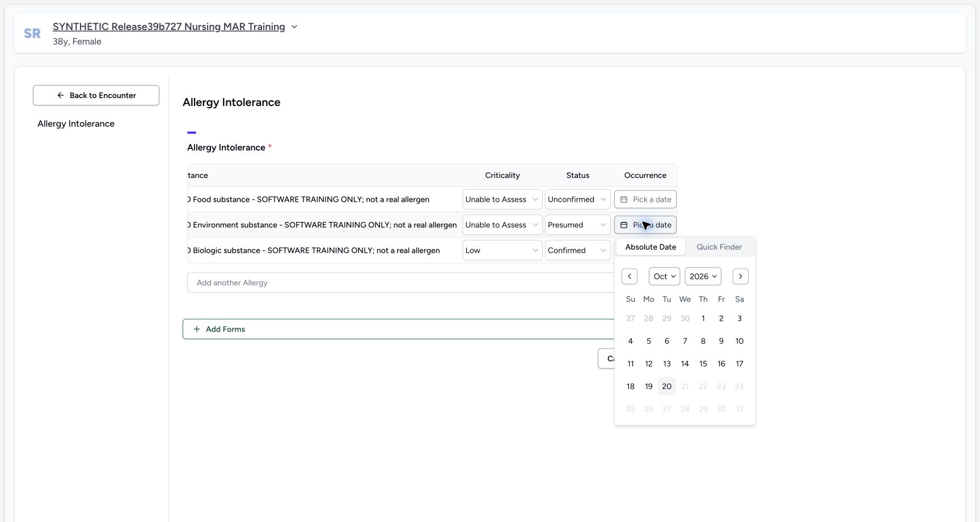Choose October 15 in the calendar

click(703, 364)
